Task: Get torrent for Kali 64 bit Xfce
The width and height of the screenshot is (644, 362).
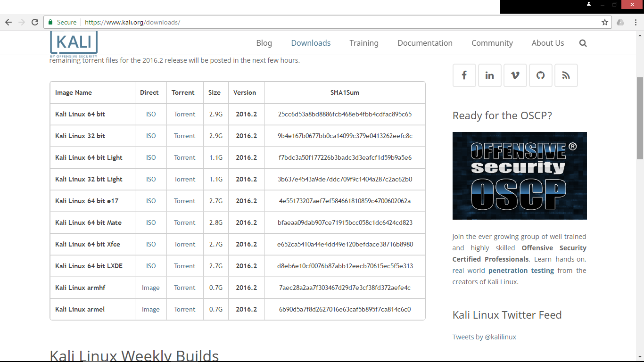Action: tap(184, 244)
